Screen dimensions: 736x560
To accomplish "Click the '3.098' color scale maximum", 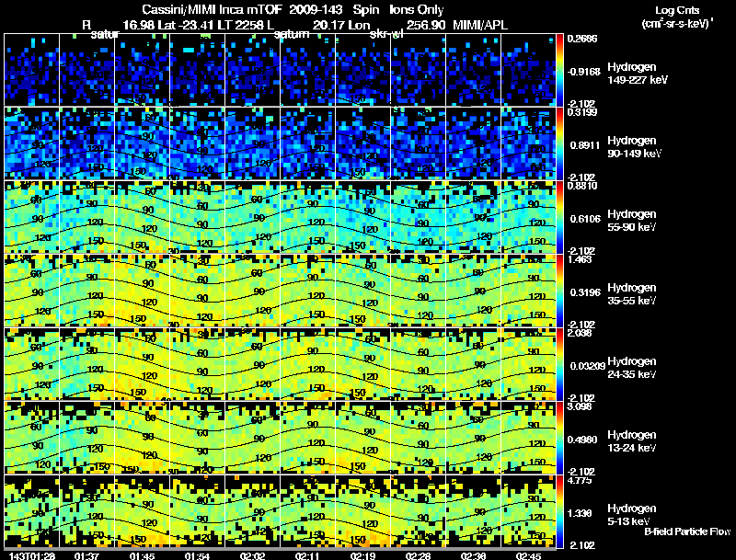I will tap(580, 406).
